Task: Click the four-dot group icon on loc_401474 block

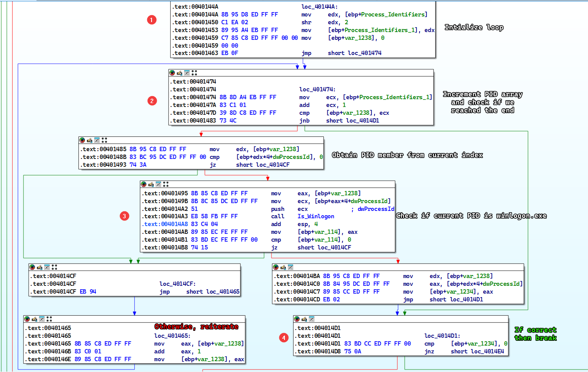Action: 194,73
